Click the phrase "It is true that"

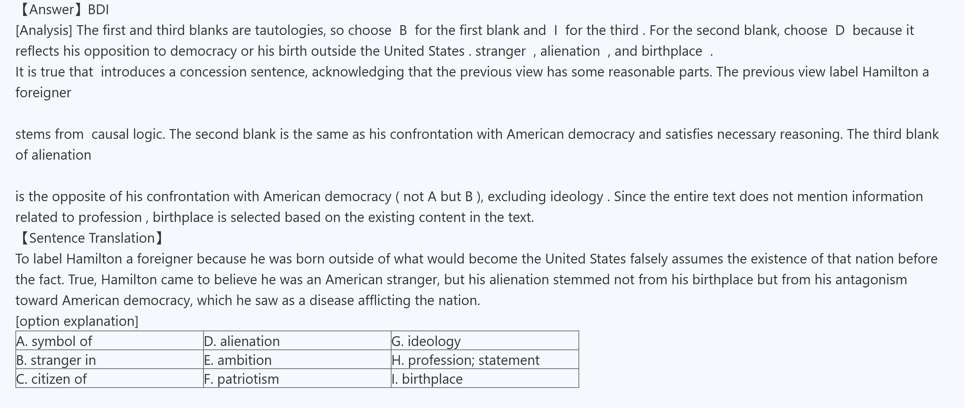click(54, 72)
